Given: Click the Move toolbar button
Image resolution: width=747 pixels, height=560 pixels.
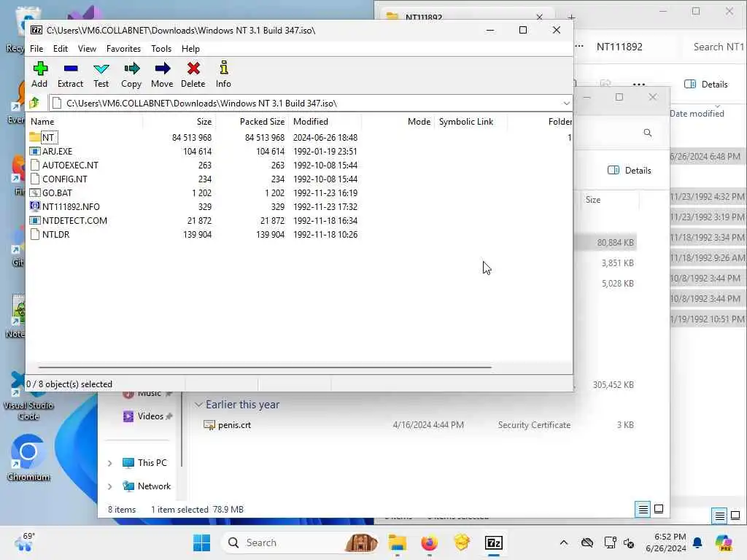Looking at the screenshot, I should (162, 75).
